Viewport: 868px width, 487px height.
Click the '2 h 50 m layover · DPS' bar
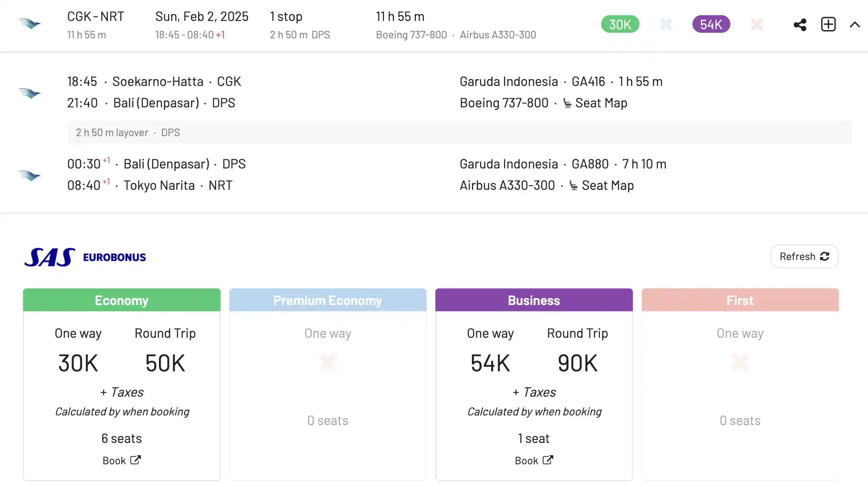[459, 133]
